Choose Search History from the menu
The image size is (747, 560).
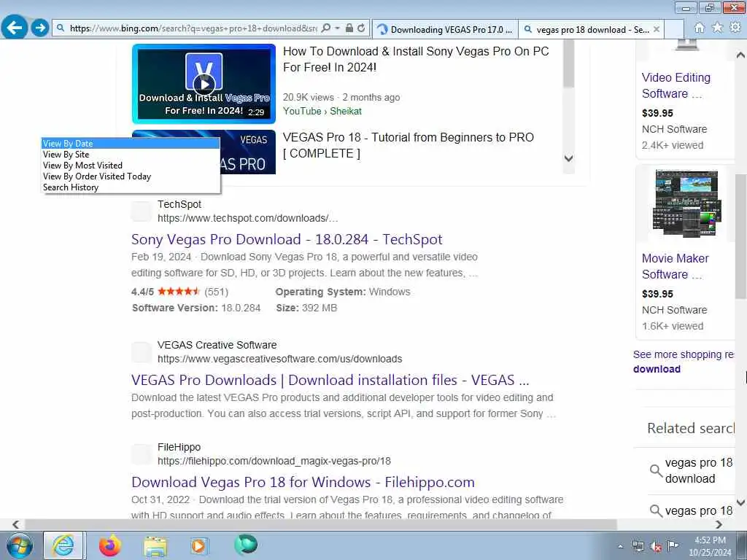coord(131,187)
